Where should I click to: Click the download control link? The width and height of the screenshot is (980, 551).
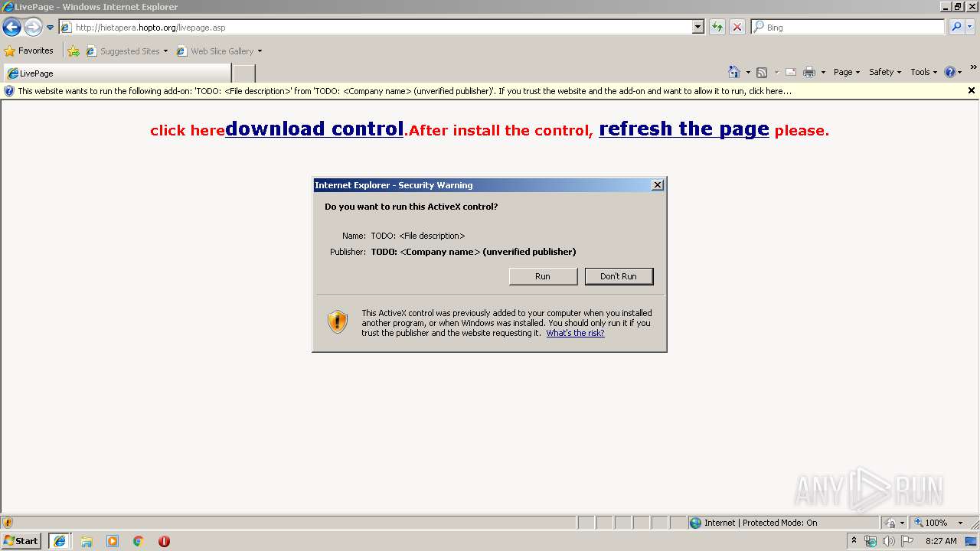coord(314,129)
